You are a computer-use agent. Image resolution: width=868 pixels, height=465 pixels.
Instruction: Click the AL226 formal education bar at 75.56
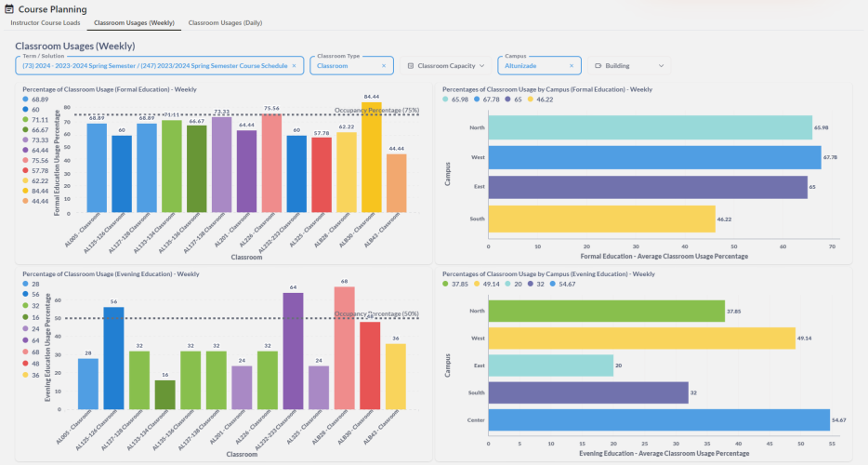[271, 164]
